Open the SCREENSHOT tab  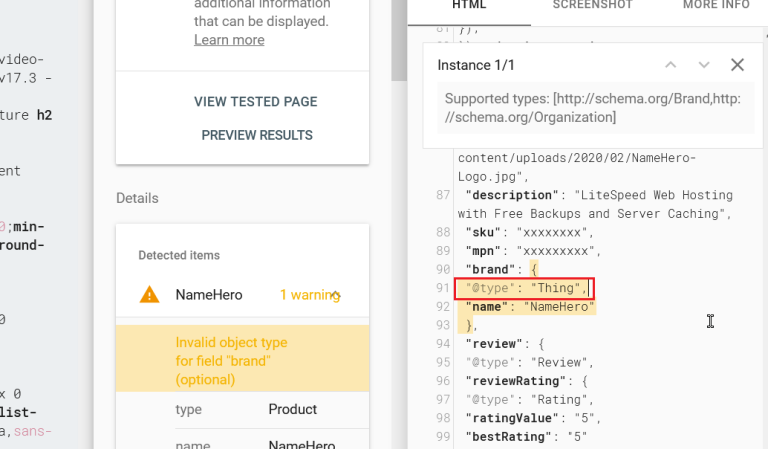592,5
